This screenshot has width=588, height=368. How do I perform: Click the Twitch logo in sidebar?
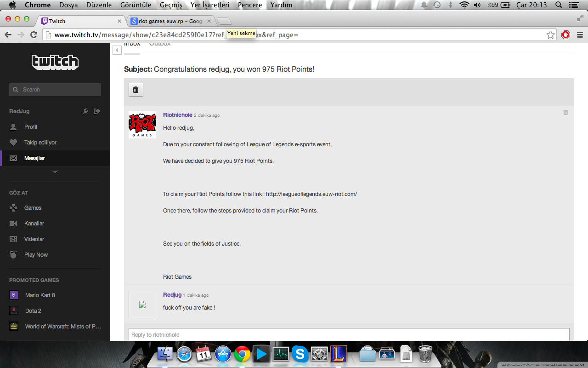(x=55, y=62)
